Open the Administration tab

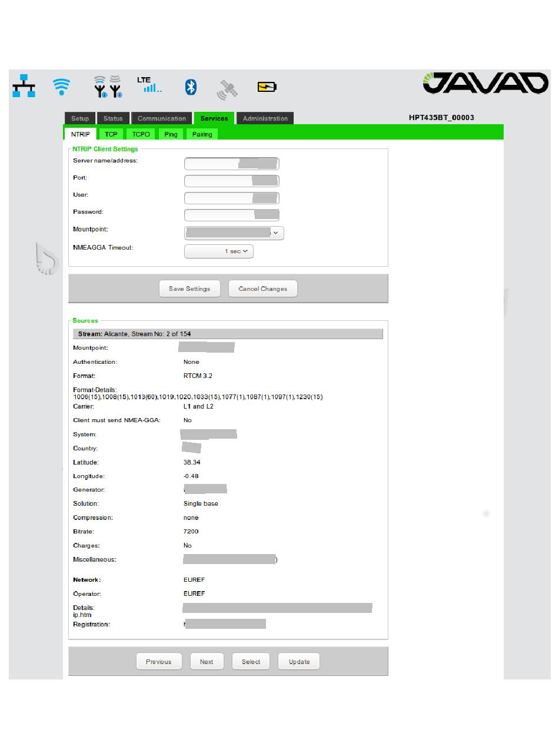click(265, 118)
